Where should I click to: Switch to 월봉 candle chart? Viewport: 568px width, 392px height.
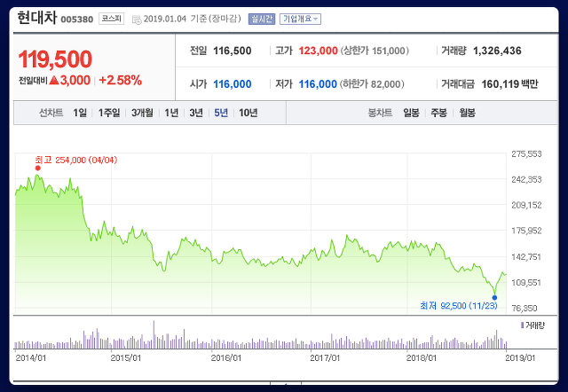coord(468,113)
